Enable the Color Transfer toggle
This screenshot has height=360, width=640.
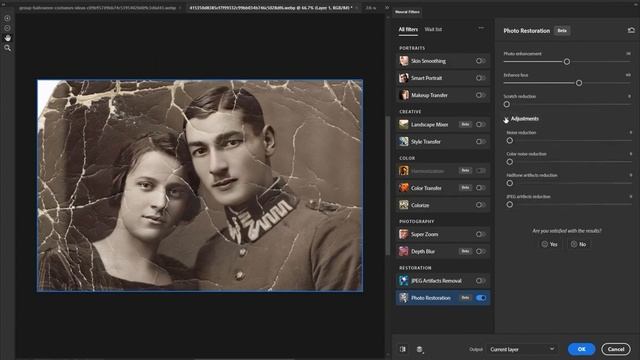click(481, 188)
